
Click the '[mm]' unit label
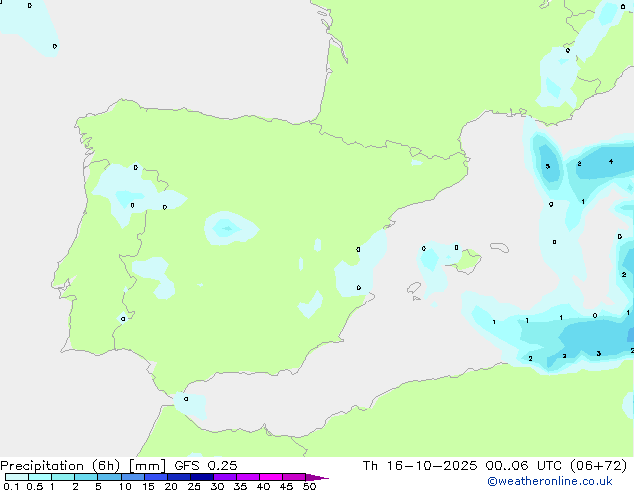tap(147, 466)
